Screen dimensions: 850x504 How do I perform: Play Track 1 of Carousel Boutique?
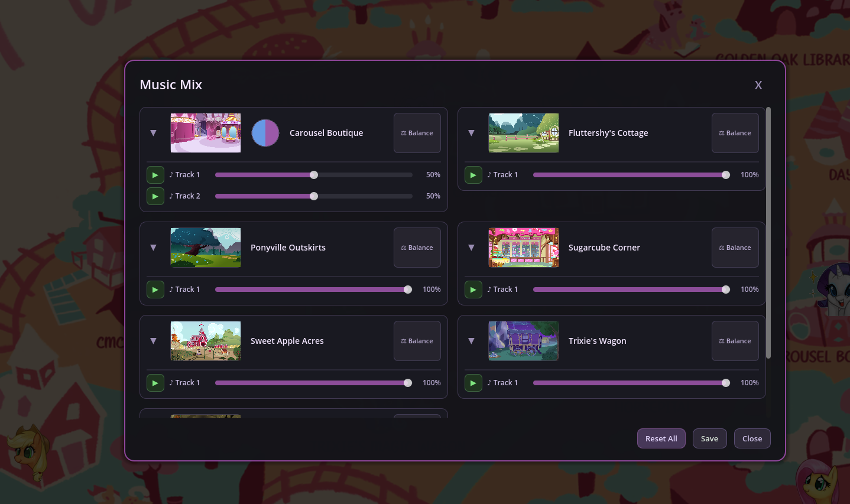(x=155, y=175)
